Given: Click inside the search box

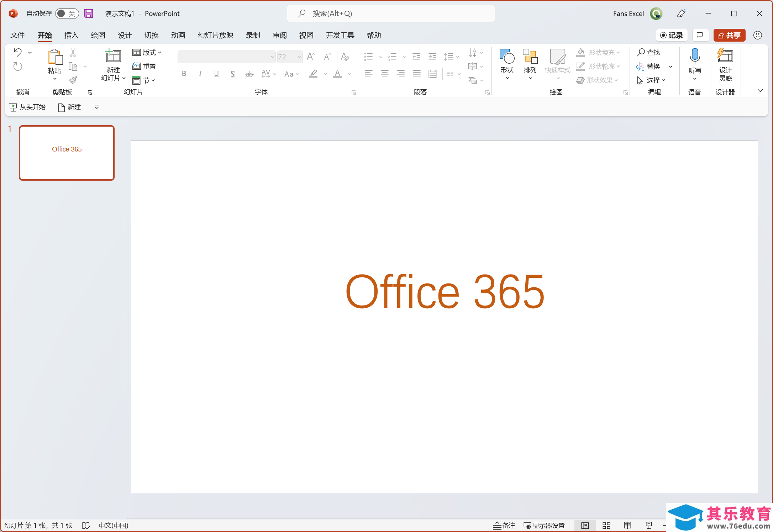Looking at the screenshot, I should pos(391,14).
